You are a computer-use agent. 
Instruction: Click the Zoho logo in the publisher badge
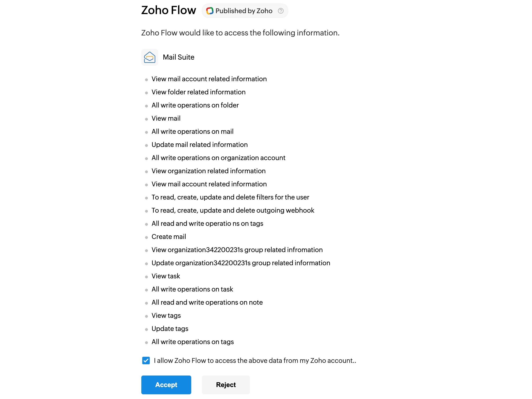[x=210, y=11]
